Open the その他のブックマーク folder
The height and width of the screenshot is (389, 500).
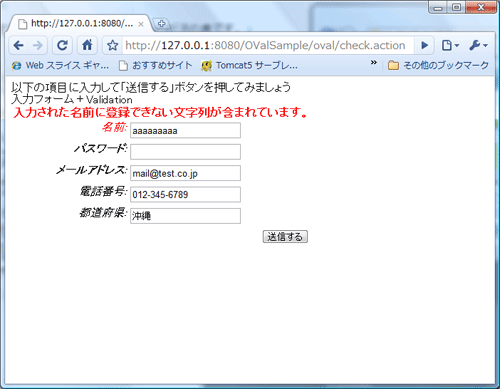(438, 65)
